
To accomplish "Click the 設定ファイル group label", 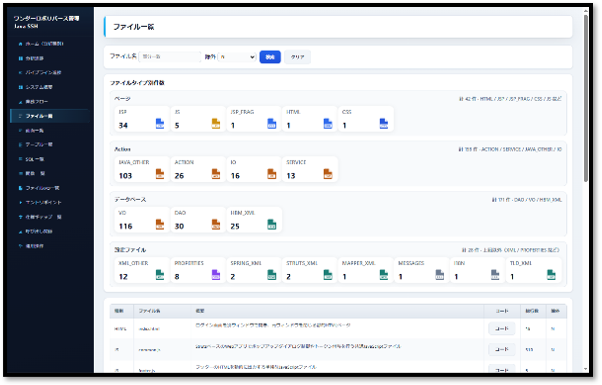I will [130, 250].
